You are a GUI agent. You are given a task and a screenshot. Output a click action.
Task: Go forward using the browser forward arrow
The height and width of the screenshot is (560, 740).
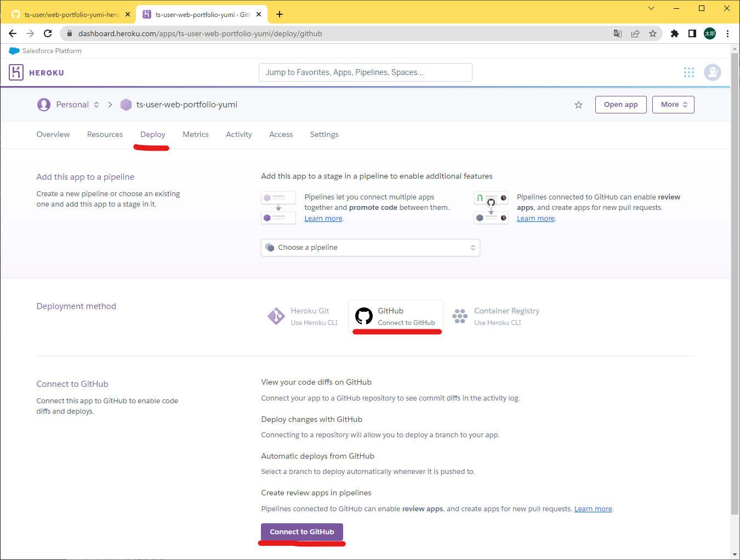click(30, 33)
